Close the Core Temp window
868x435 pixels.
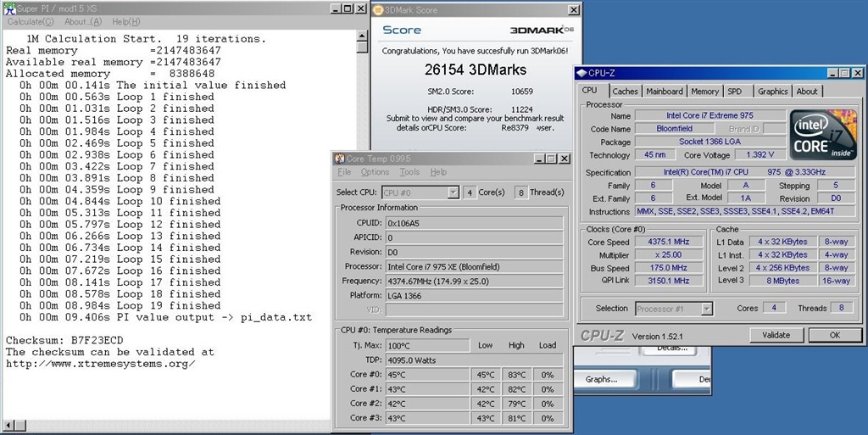pyautogui.click(x=565, y=159)
